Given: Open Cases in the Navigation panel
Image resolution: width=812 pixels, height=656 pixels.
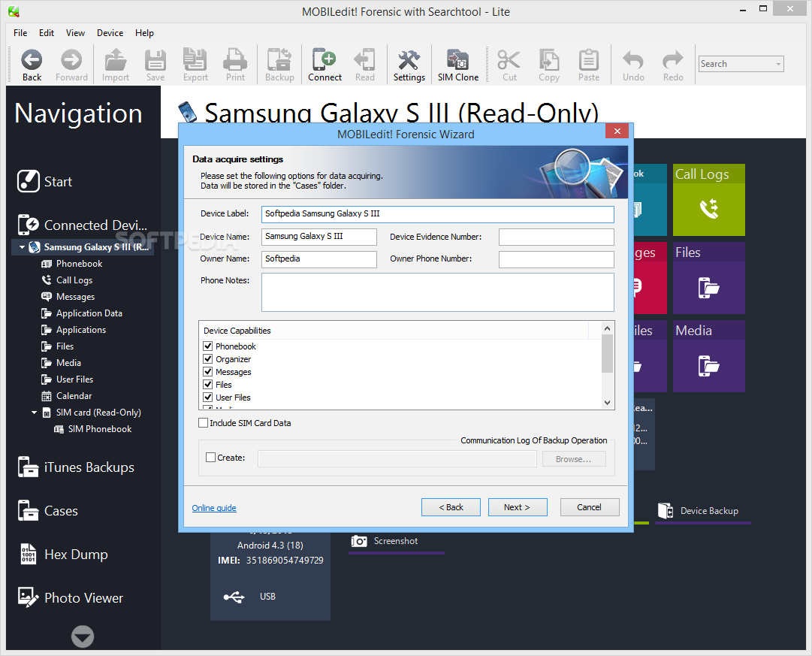Looking at the screenshot, I should (47, 510).
